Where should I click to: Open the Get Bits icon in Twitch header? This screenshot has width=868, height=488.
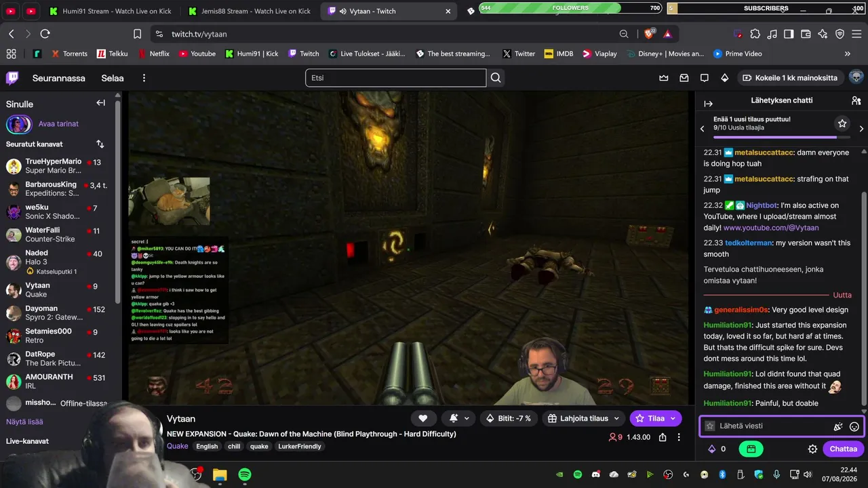click(725, 78)
